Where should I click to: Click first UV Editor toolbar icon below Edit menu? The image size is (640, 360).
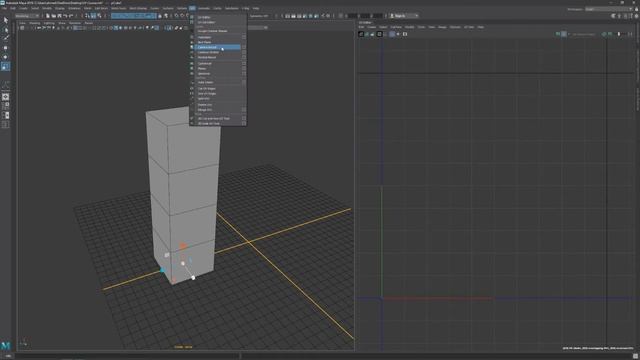click(361, 34)
